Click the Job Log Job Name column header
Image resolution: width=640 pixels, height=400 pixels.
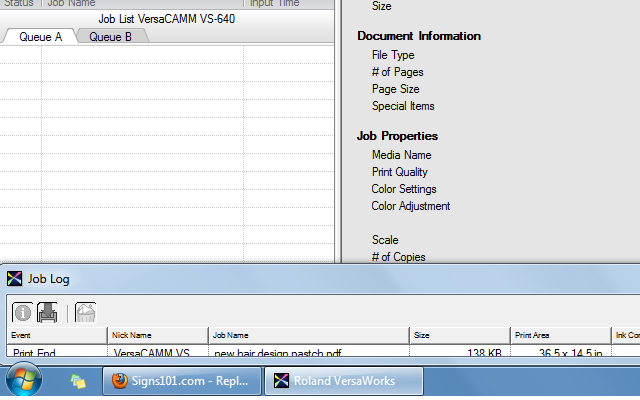(309, 335)
